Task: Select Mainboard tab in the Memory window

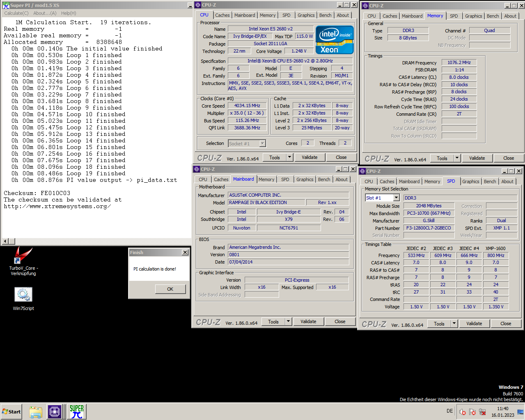Action: click(x=412, y=16)
